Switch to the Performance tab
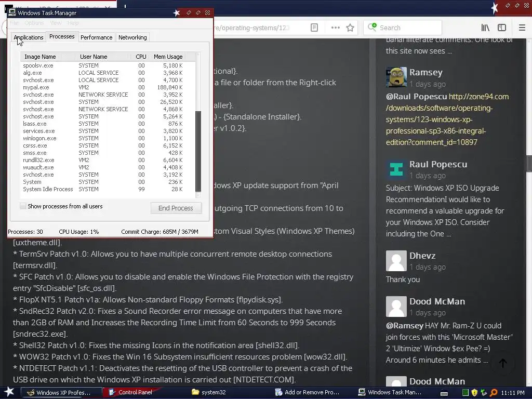532x399 pixels. click(x=96, y=37)
